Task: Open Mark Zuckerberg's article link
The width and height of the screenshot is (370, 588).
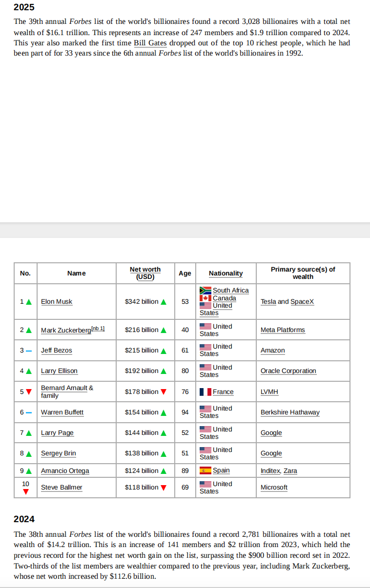Action: click(x=66, y=330)
